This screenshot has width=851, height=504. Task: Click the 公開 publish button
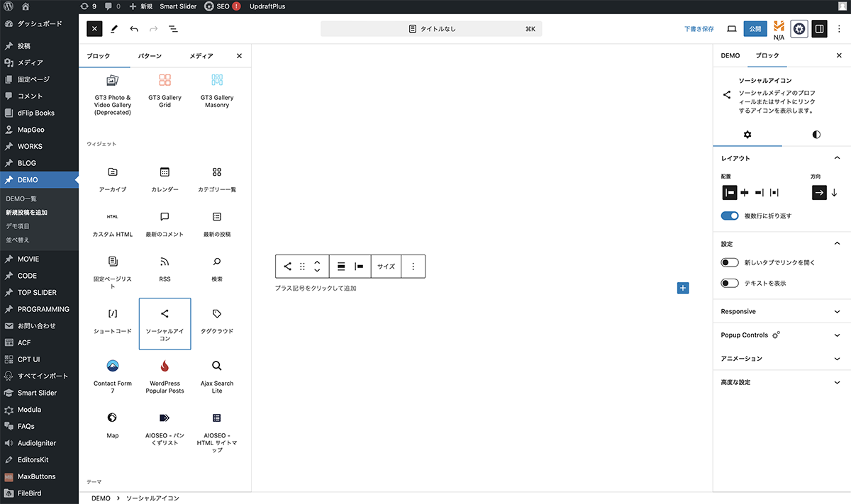coord(755,29)
